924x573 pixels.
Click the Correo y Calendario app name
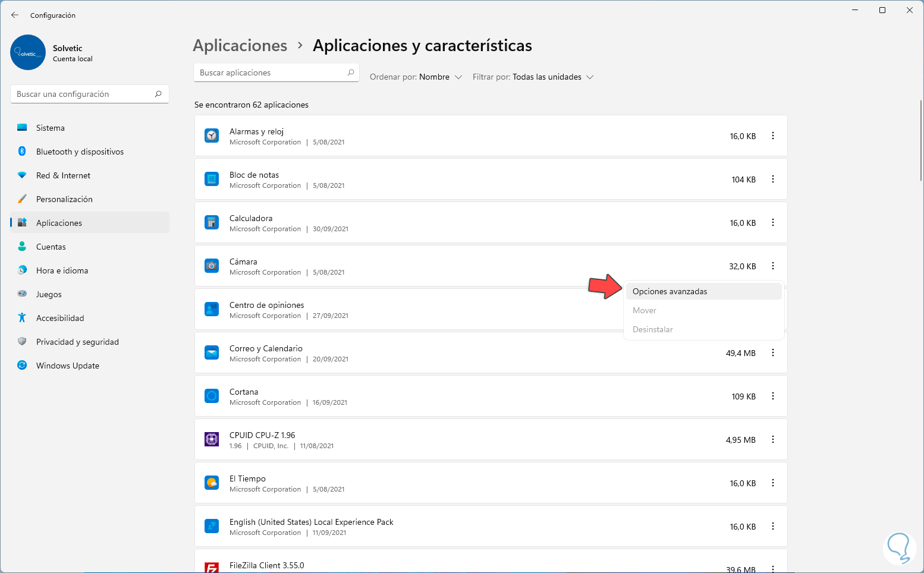266,348
